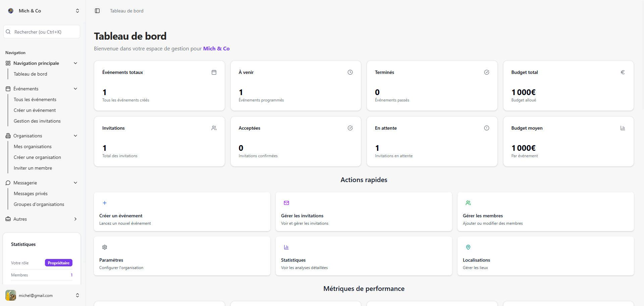Click the bar chart icon on Budget moyen card

tap(623, 128)
